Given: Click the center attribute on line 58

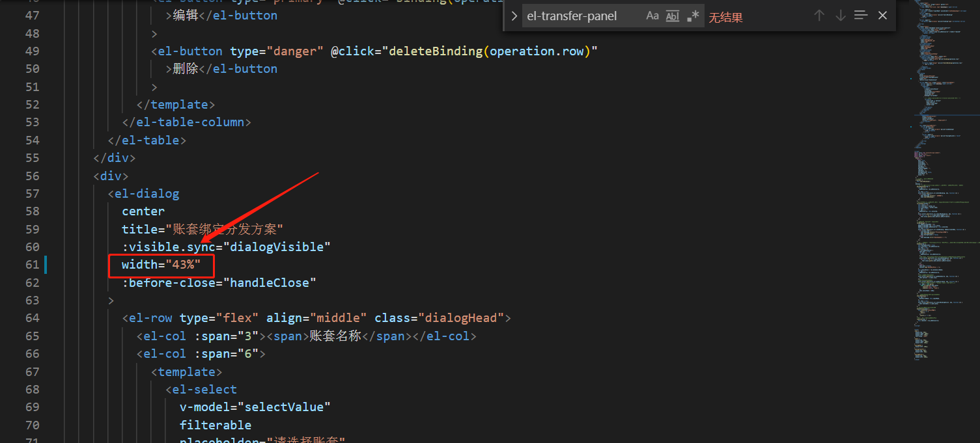Looking at the screenshot, I should pos(143,211).
